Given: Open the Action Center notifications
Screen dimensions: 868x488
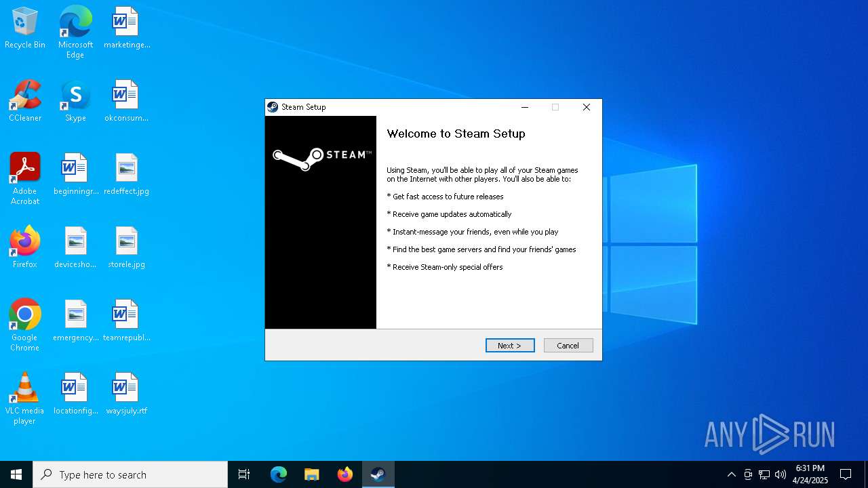Looking at the screenshot, I should (846, 474).
